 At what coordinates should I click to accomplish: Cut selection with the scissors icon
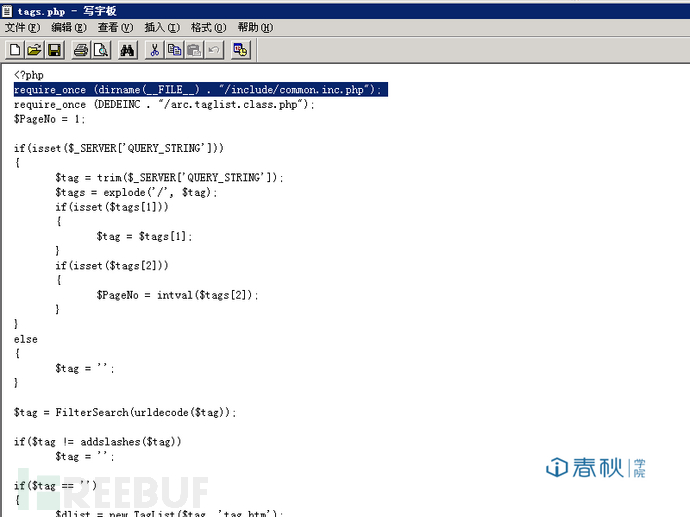tap(154, 50)
